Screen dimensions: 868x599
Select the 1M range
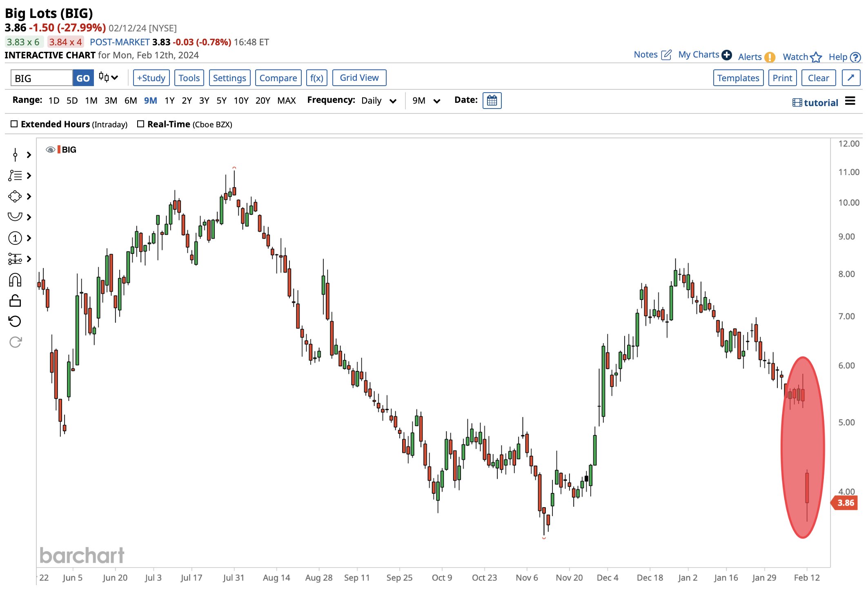tap(91, 100)
